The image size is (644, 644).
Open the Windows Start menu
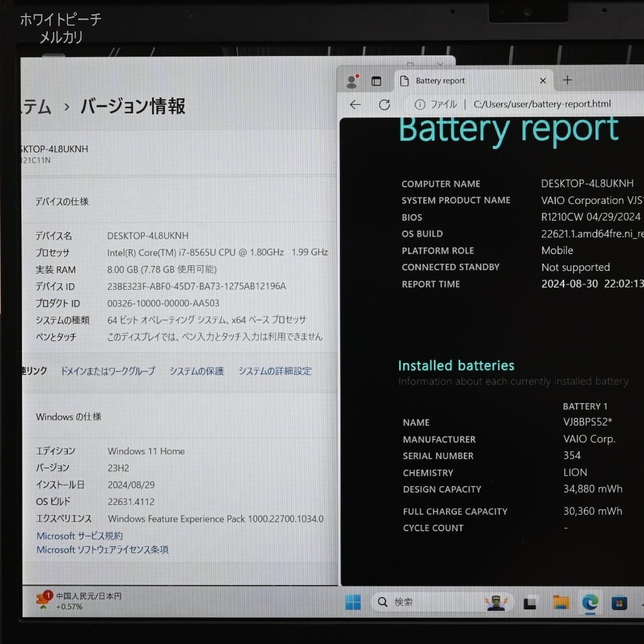click(x=353, y=602)
